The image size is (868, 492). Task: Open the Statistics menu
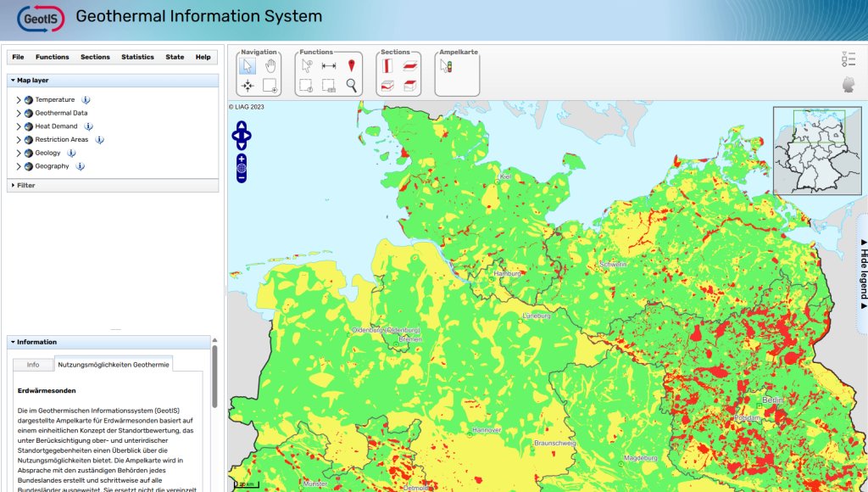(x=136, y=57)
